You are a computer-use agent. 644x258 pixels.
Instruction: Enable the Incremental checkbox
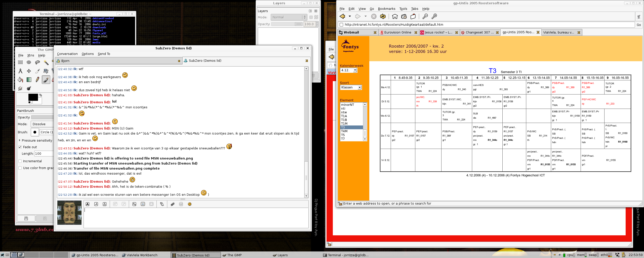(x=20, y=161)
